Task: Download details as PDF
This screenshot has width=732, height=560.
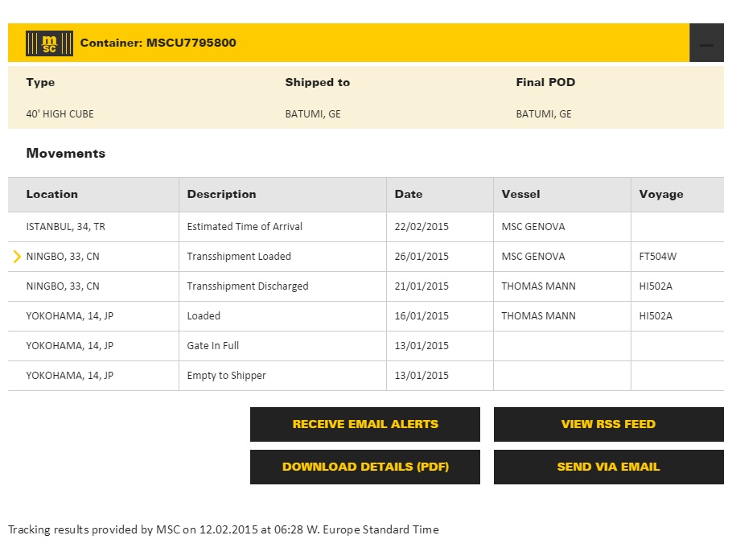Action: 365,467
